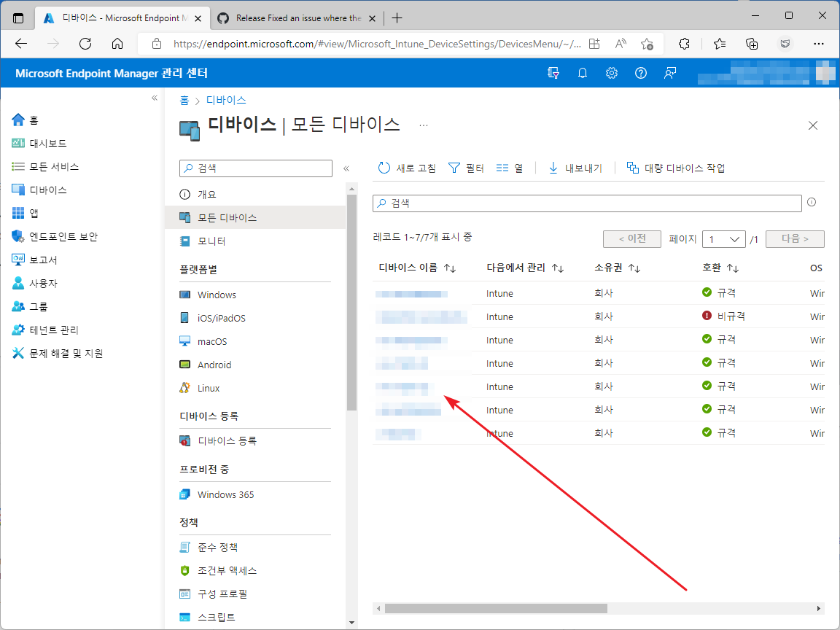Screen dimensions: 840x630
Task: Click the horizontal scrollbar under the table
Action: tap(496, 609)
